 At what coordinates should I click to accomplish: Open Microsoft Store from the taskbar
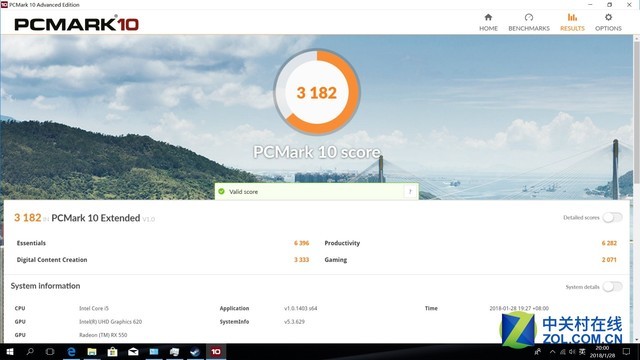112,351
